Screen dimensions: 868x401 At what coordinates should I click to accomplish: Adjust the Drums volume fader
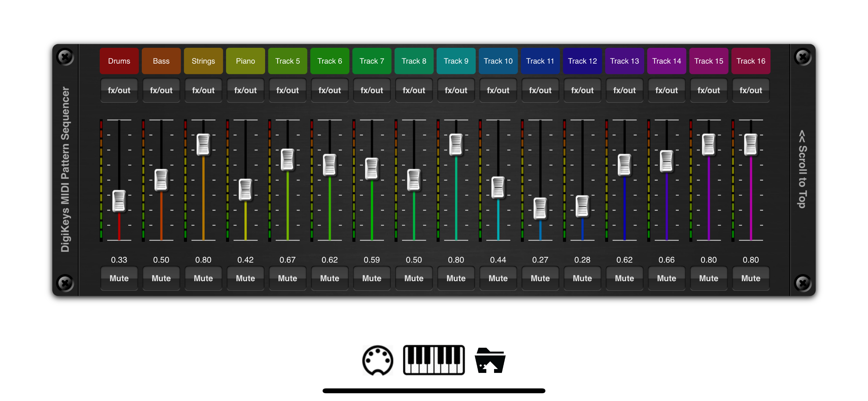pos(119,201)
